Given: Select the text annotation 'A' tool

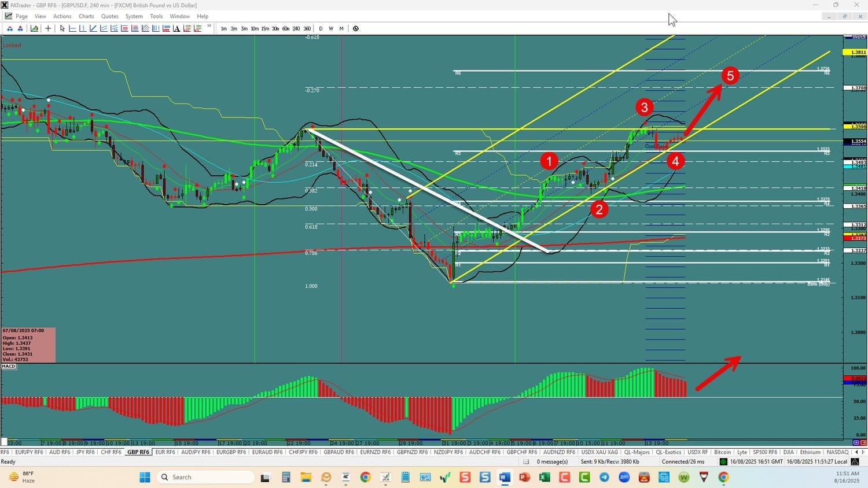Looking at the screenshot, I should (x=176, y=28).
